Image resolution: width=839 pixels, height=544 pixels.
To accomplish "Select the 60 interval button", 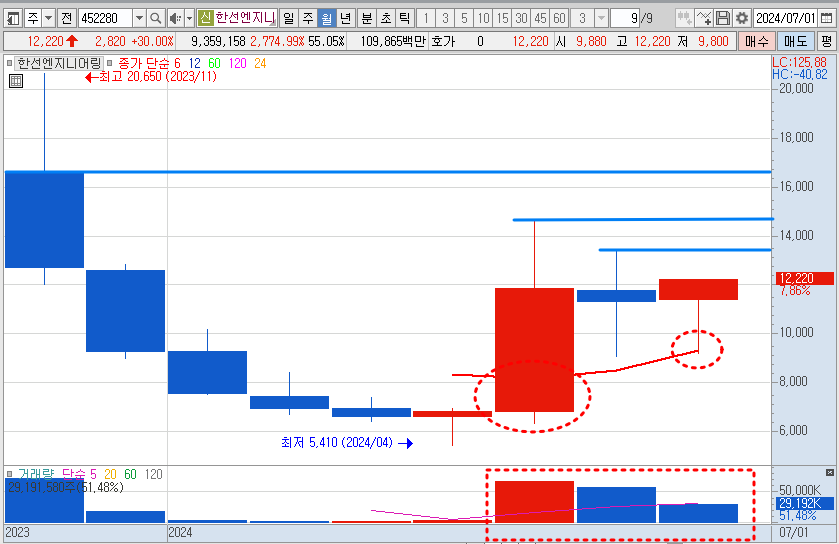I will click(559, 19).
